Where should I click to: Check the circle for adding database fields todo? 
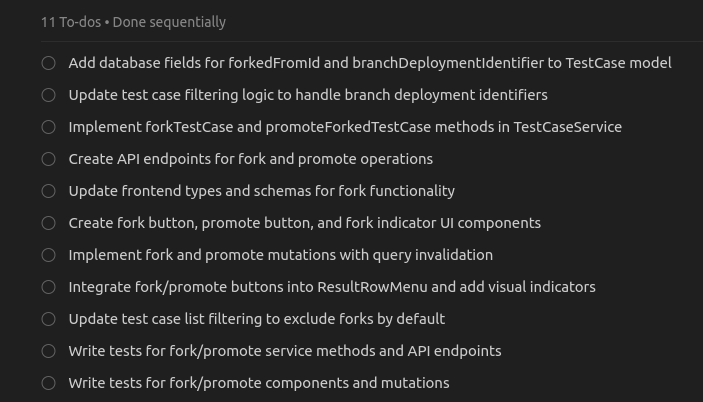pos(48,63)
